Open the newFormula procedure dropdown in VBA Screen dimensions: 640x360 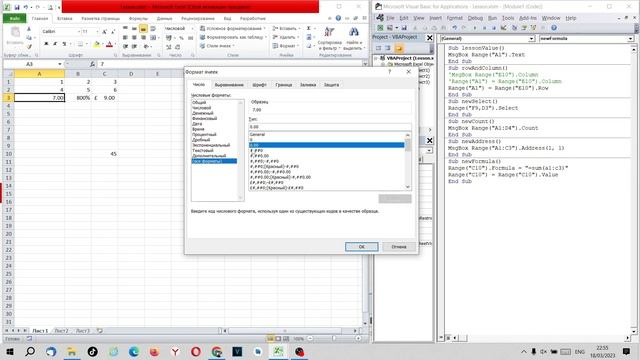(630, 38)
